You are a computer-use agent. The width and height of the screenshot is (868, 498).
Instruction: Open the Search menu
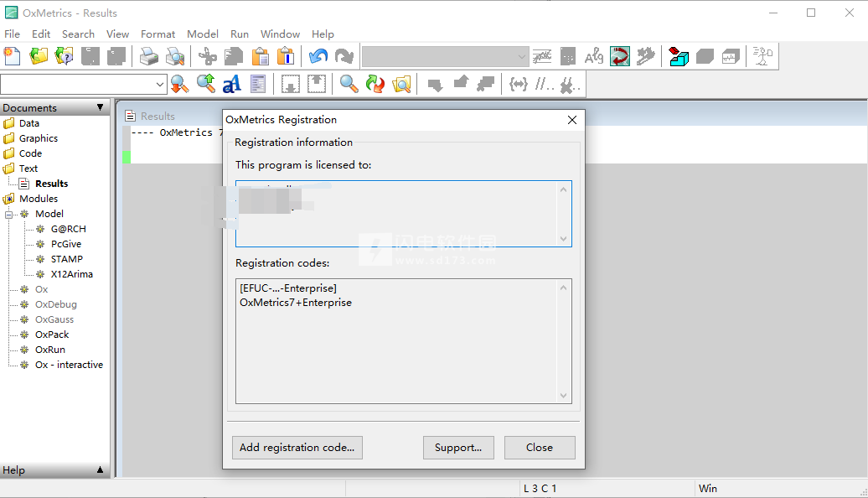(x=78, y=34)
